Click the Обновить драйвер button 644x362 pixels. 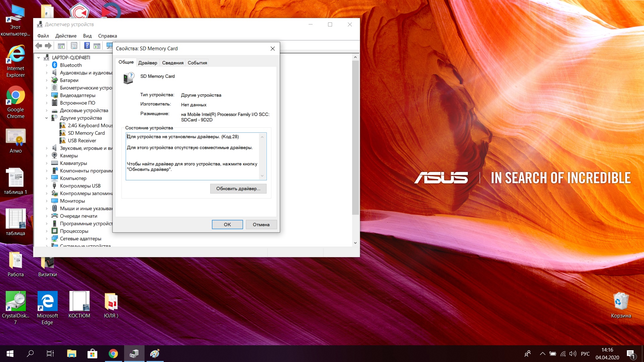pyautogui.click(x=238, y=189)
